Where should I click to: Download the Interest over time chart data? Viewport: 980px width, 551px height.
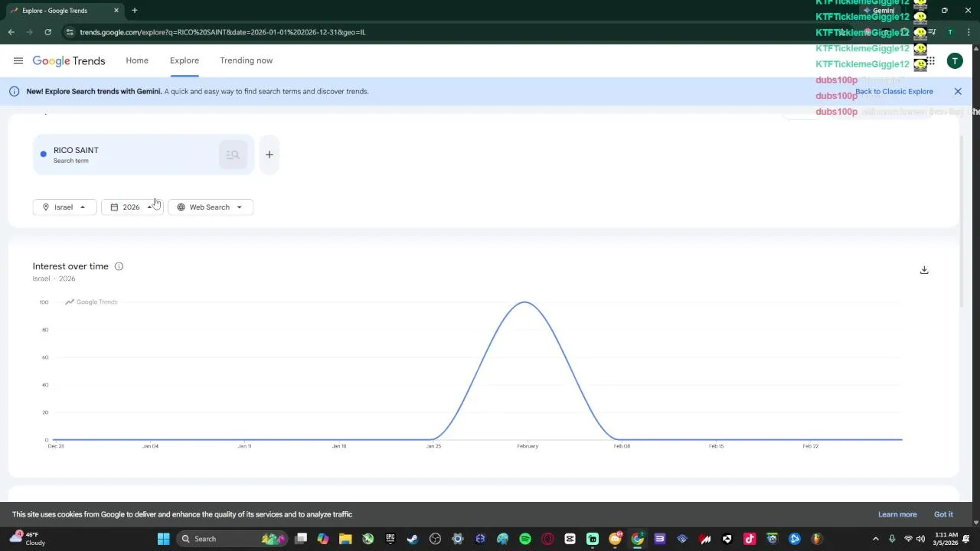(924, 270)
